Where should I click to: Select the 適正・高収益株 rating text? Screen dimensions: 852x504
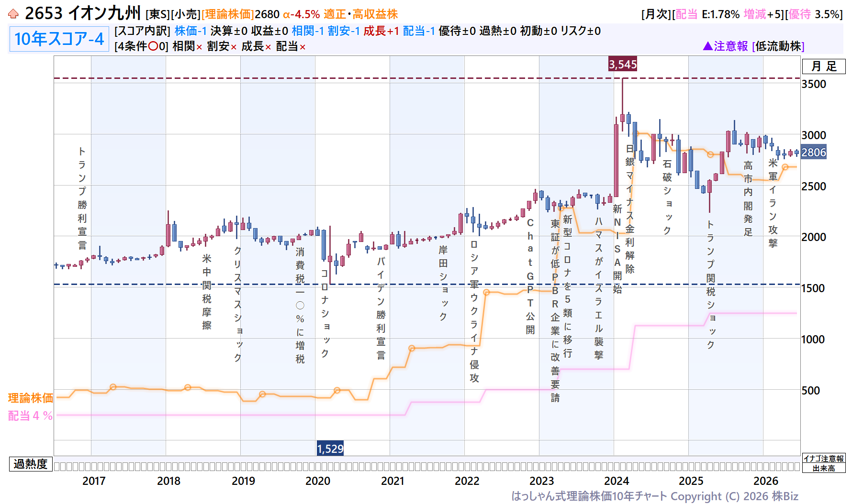pyautogui.click(x=361, y=14)
